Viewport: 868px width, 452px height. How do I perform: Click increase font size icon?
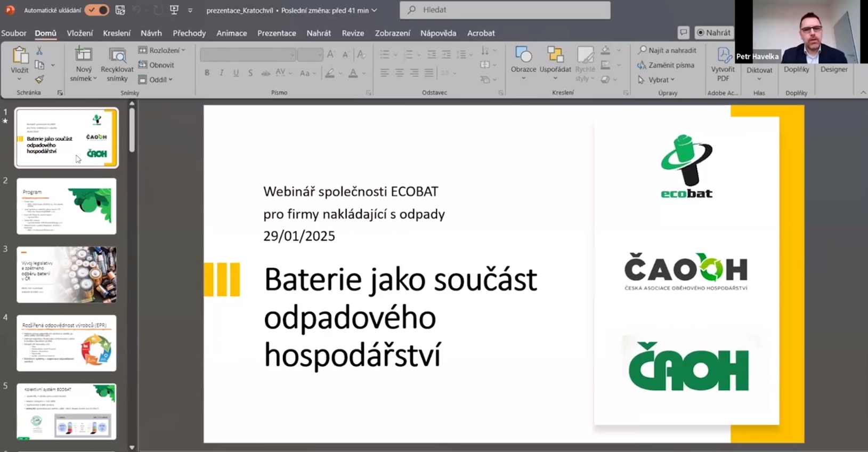pos(331,54)
